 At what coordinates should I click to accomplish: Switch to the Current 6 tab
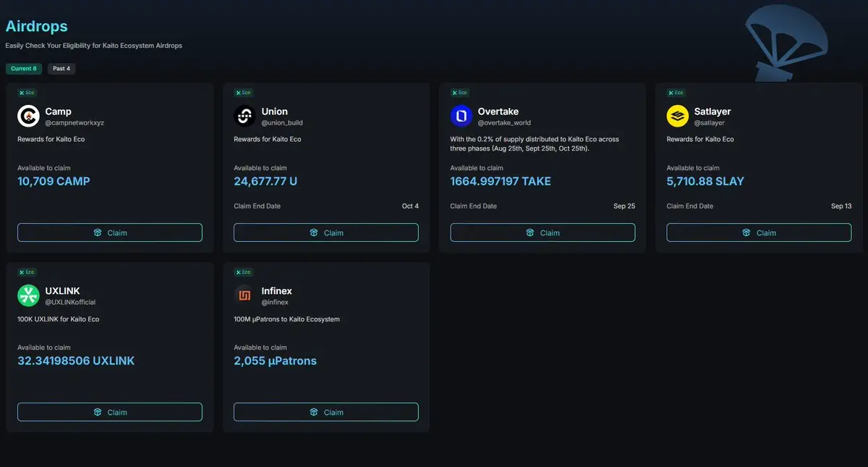coord(24,69)
